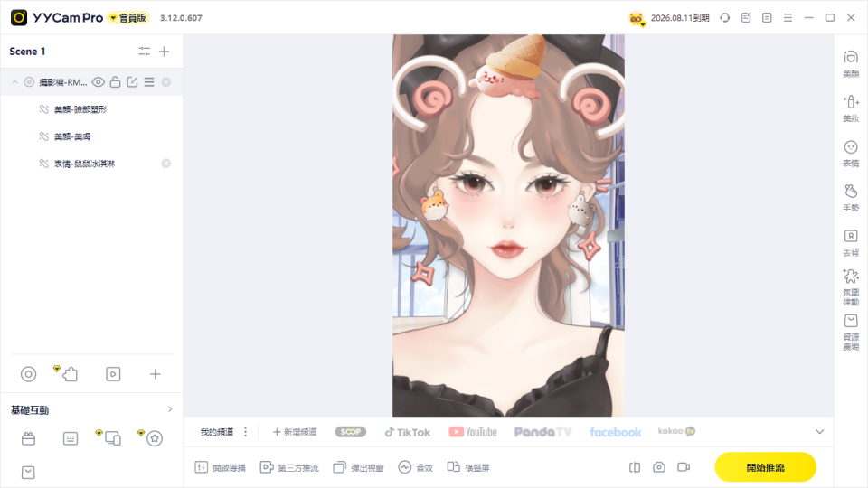The image size is (868, 488).
Task: Click the screenshot camera icon
Action: [x=659, y=467]
